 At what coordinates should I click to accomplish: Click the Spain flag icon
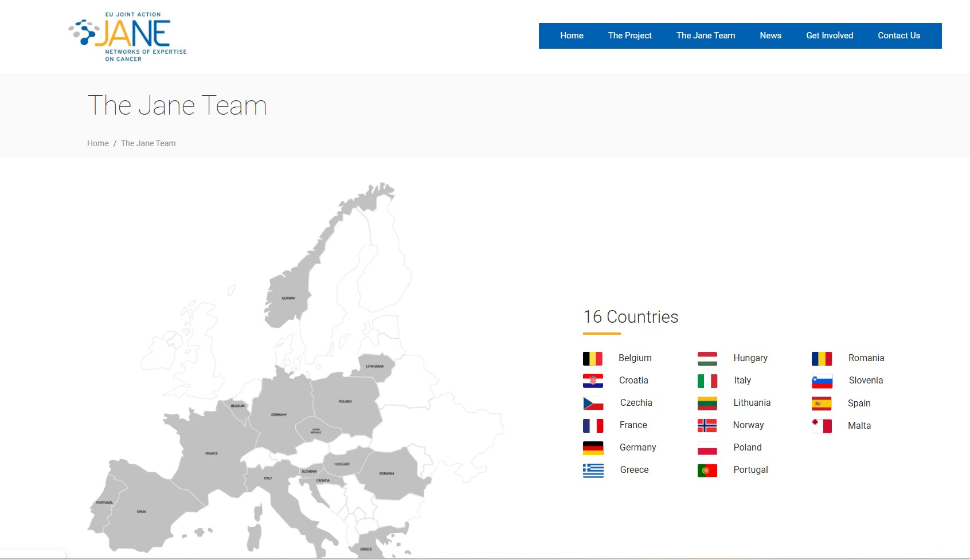point(822,404)
